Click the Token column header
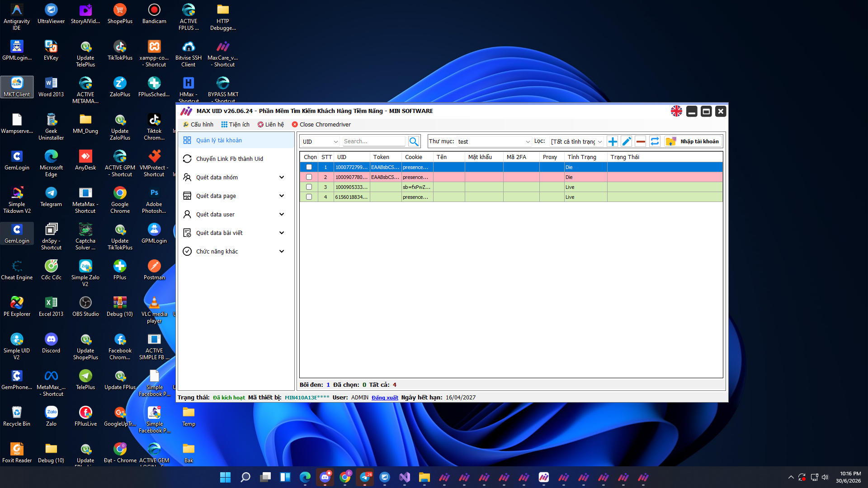The height and width of the screenshot is (488, 868). click(386, 157)
